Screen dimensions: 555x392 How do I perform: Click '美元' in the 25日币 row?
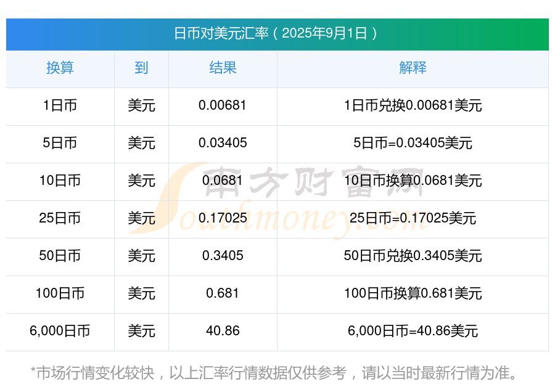point(141,218)
